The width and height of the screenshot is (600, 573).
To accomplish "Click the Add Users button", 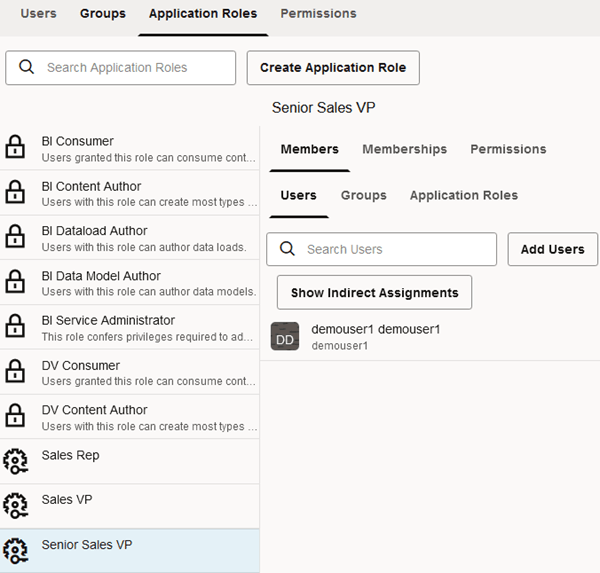I will coord(552,249).
